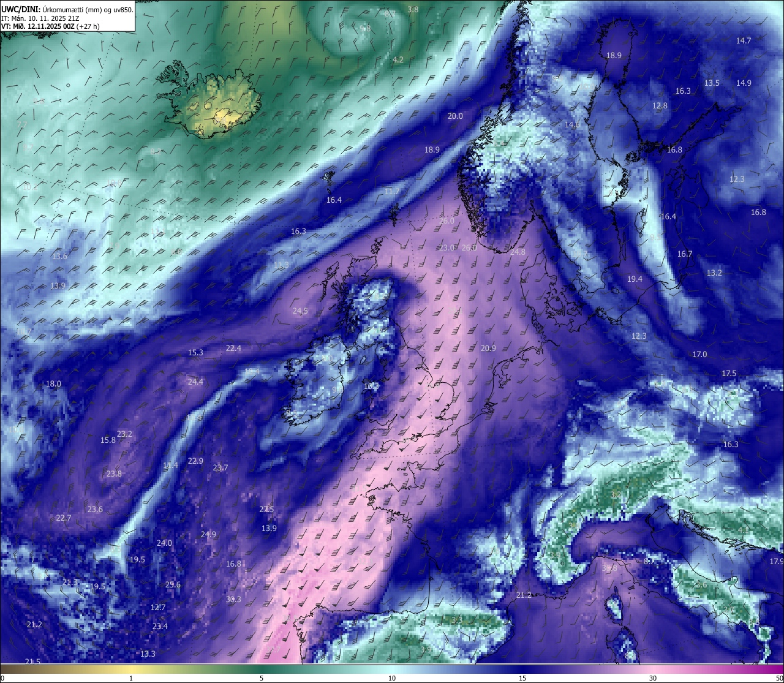Image resolution: width=784 pixels, height=683 pixels.
Task: Click the 24.0 value in the lower left
Action: coord(164,543)
